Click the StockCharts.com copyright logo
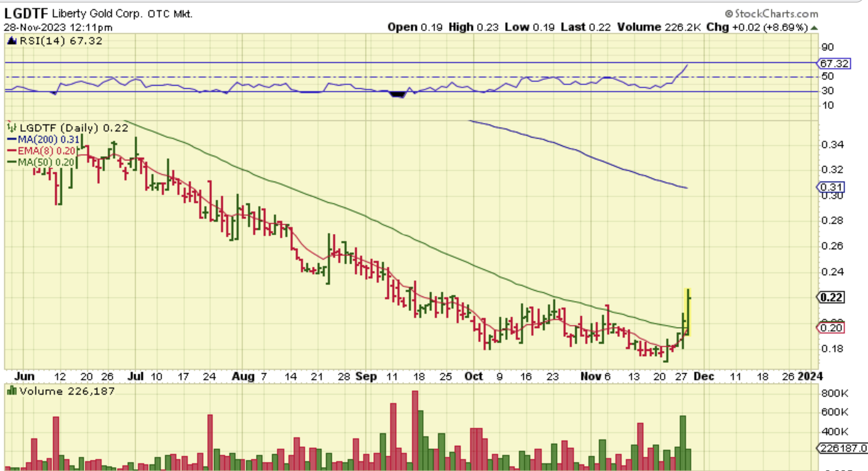 pyautogui.click(x=772, y=13)
